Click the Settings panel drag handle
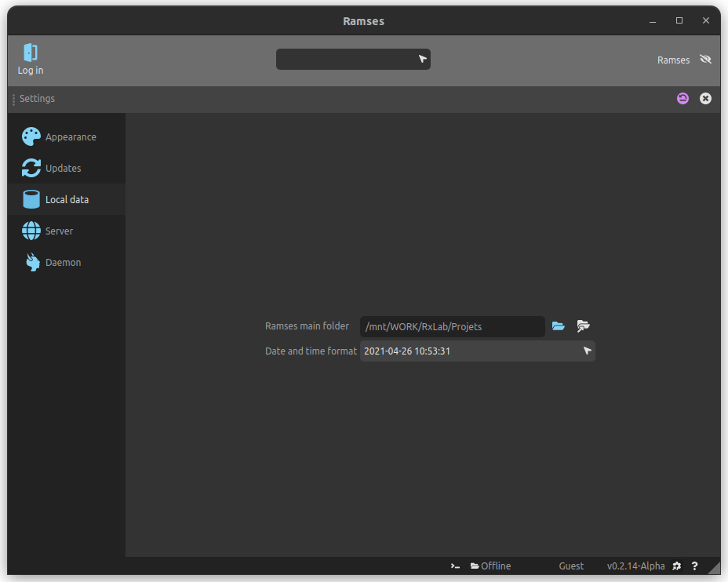 (13, 99)
